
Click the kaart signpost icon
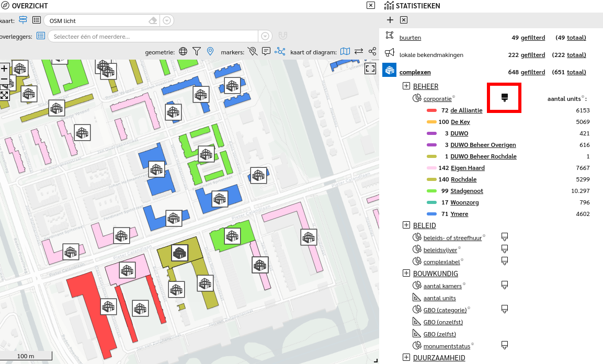(23, 20)
